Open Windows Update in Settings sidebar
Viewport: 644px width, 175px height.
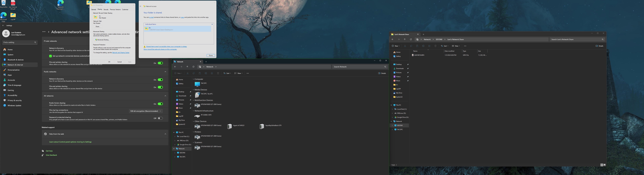(20, 105)
